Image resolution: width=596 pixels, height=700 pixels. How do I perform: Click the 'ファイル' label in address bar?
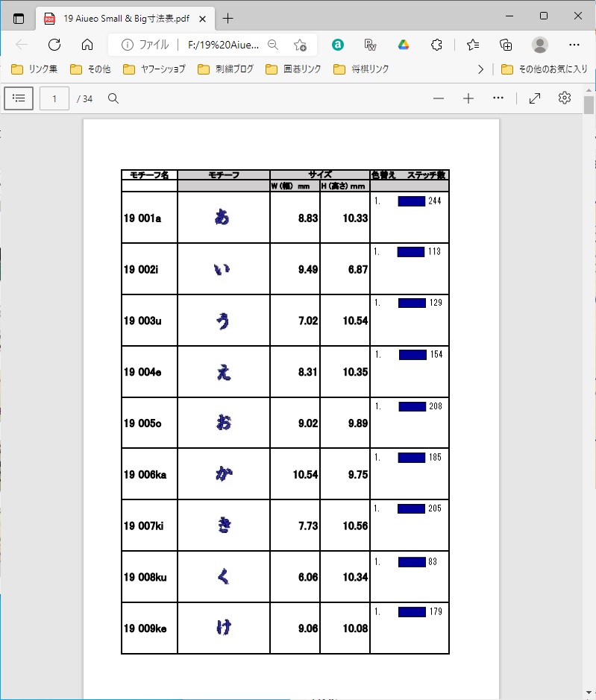(x=154, y=45)
